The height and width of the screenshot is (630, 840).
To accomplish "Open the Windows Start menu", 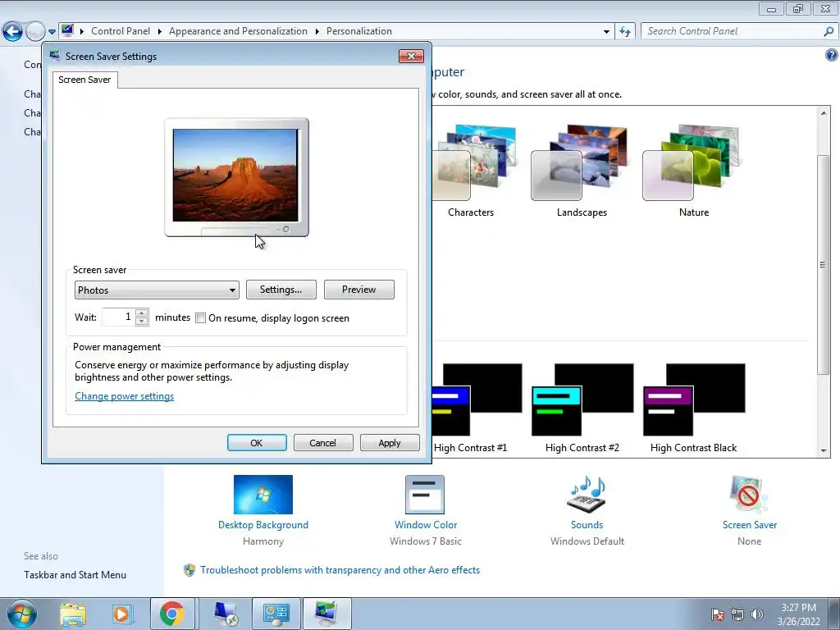I will pyautogui.click(x=22, y=614).
